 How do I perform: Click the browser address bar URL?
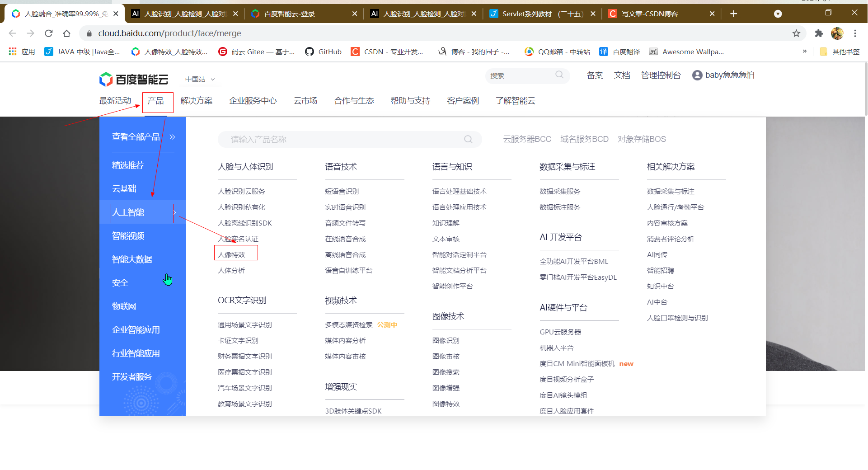pyautogui.click(x=169, y=33)
